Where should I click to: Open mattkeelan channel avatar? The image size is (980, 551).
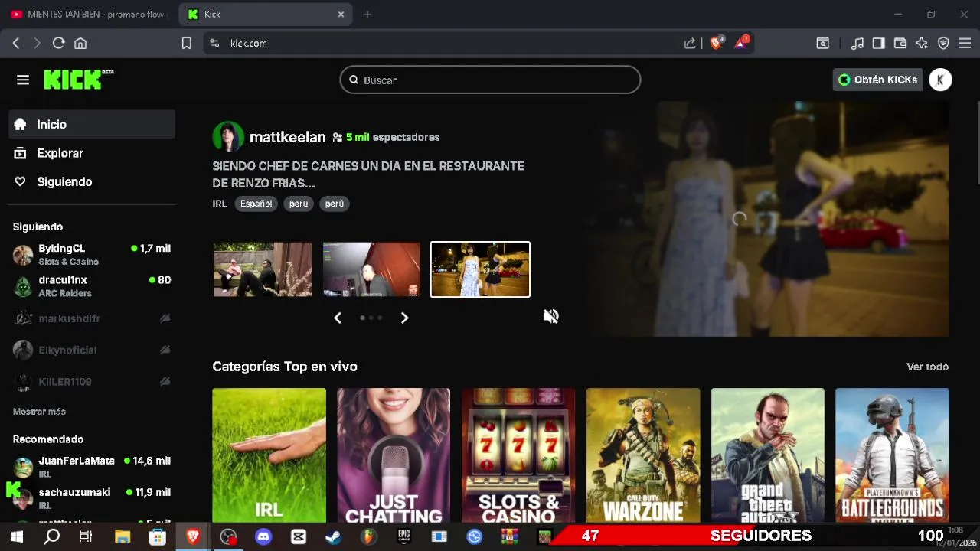pos(228,137)
